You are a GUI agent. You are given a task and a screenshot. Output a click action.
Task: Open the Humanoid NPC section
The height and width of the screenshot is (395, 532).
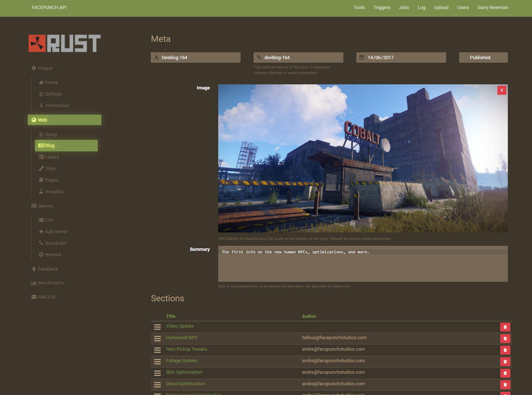pyautogui.click(x=182, y=338)
